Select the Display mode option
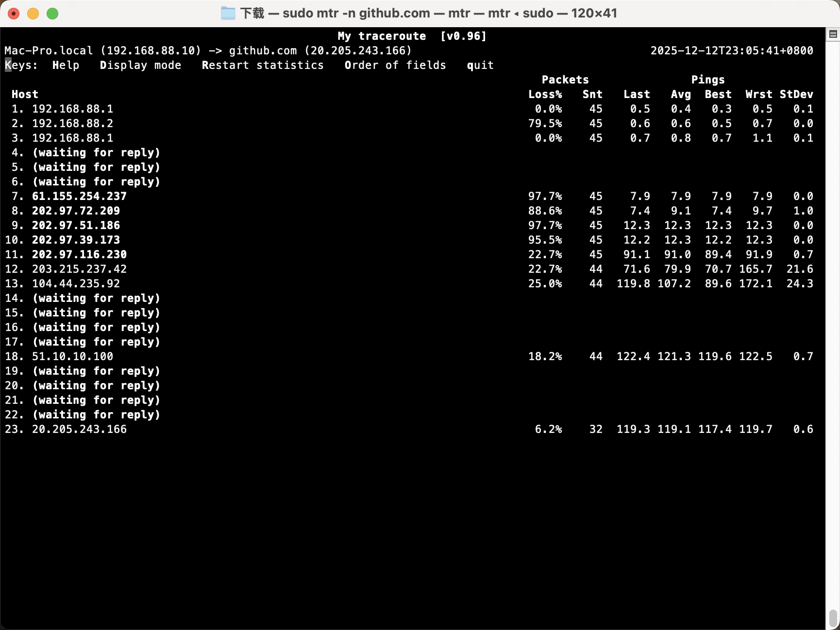 (140, 65)
